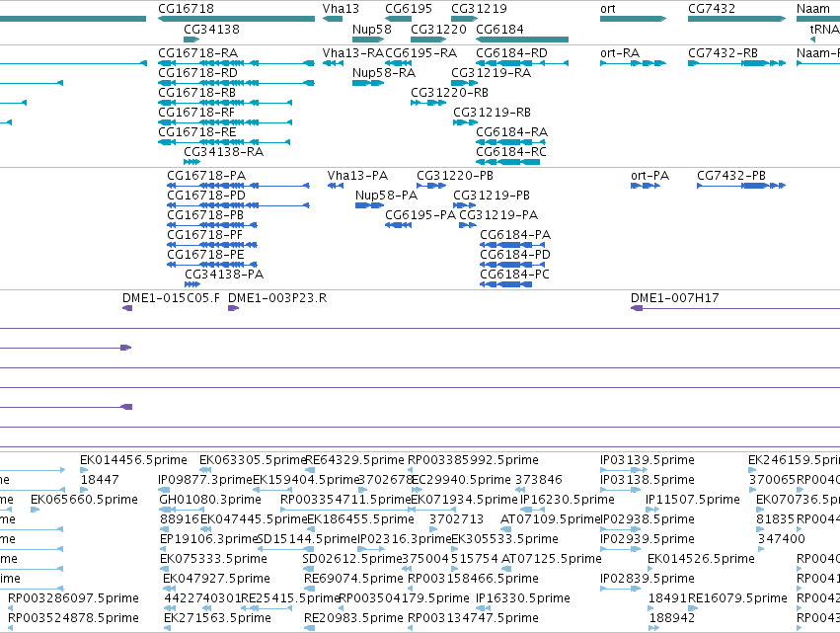Image resolution: width=840 pixels, height=633 pixels.
Task: Select the CG7432-RB transcript label
Action: point(724,53)
